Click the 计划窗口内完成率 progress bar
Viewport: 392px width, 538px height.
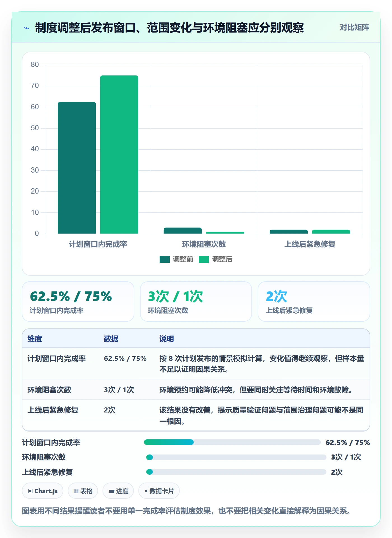[x=232, y=442]
